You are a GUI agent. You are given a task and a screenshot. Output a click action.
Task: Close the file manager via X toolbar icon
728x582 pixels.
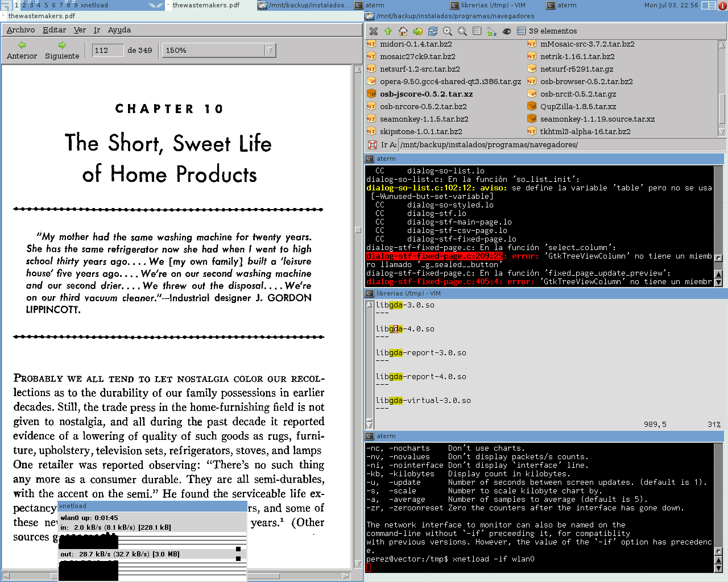pyautogui.click(x=373, y=31)
